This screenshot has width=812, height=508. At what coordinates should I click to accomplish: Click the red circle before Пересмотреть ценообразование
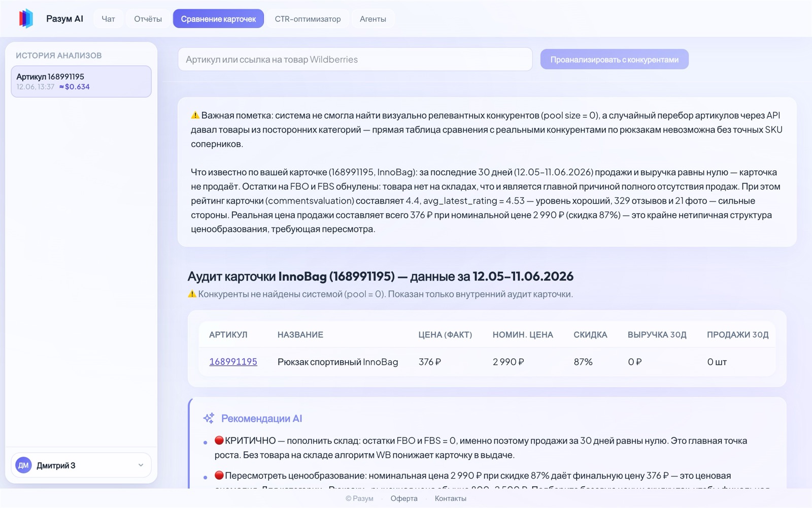click(219, 475)
